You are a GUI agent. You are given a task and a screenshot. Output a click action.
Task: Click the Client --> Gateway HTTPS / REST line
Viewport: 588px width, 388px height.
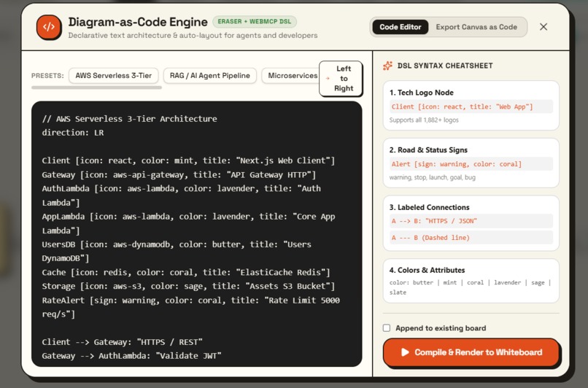tap(123, 342)
